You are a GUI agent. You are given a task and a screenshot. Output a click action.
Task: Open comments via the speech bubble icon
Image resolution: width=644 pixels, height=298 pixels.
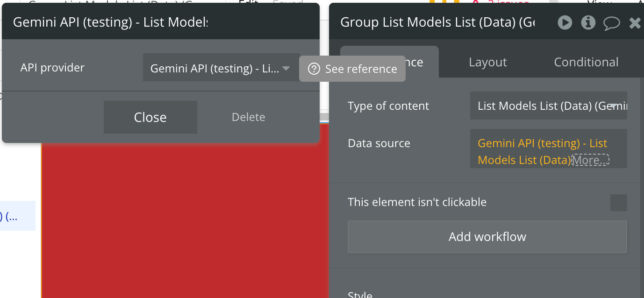[x=611, y=23]
